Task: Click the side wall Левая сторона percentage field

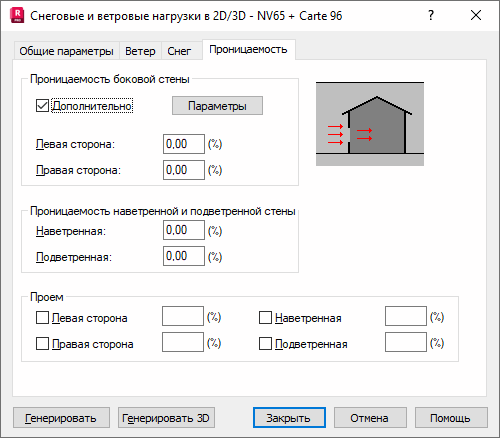Action: [184, 144]
